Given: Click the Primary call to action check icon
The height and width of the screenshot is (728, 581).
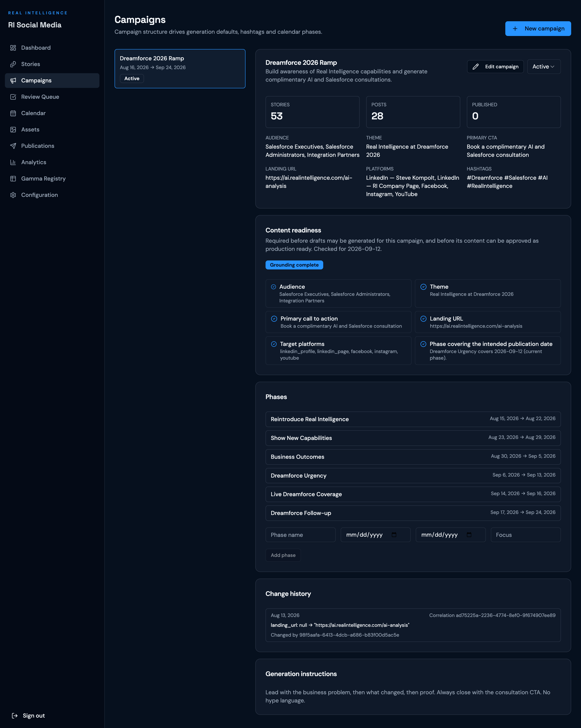Looking at the screenshot, I should point(274,319).
